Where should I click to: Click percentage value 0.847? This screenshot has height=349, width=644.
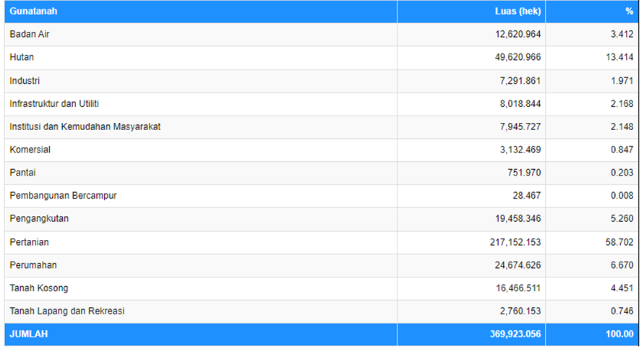[622, 150]
